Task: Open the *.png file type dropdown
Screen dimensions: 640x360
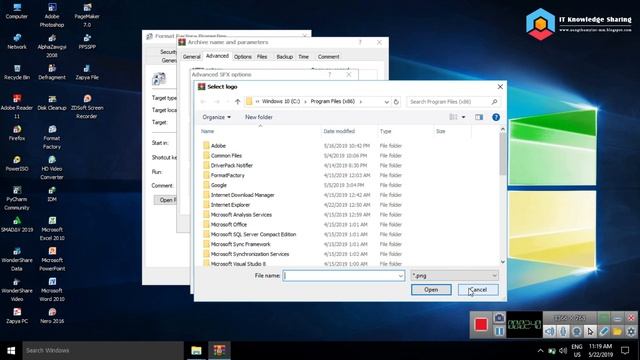Action: point(454,276)
